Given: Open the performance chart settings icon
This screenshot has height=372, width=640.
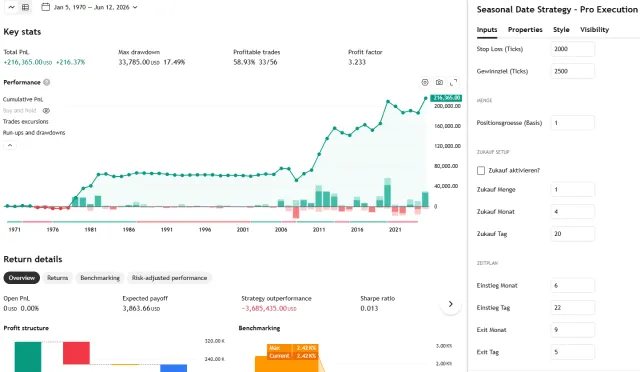Looking at the screenshot, I should click(425, 82).
